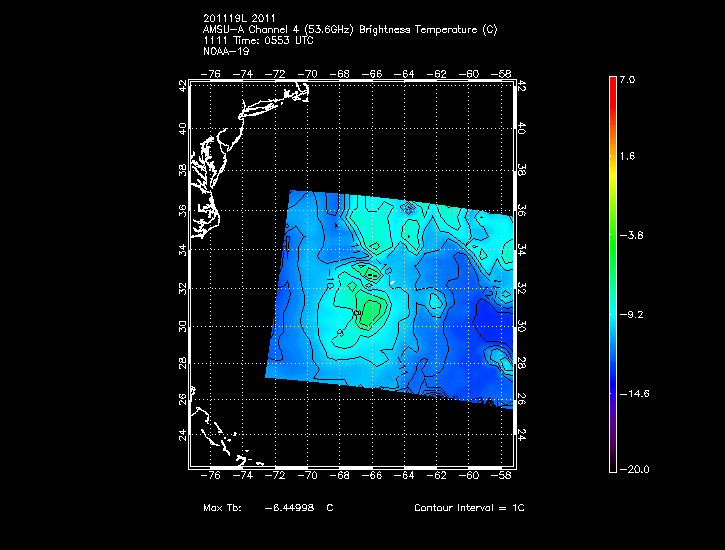Select the -6.44998 maximum temperature value
725x550 pixels.
[289, 507]
